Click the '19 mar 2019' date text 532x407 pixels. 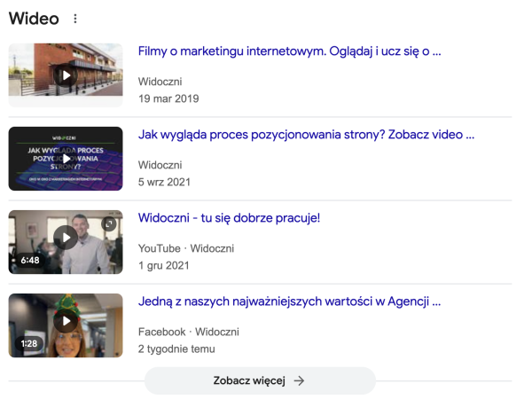pyautogui.click(x=168, y=98)
